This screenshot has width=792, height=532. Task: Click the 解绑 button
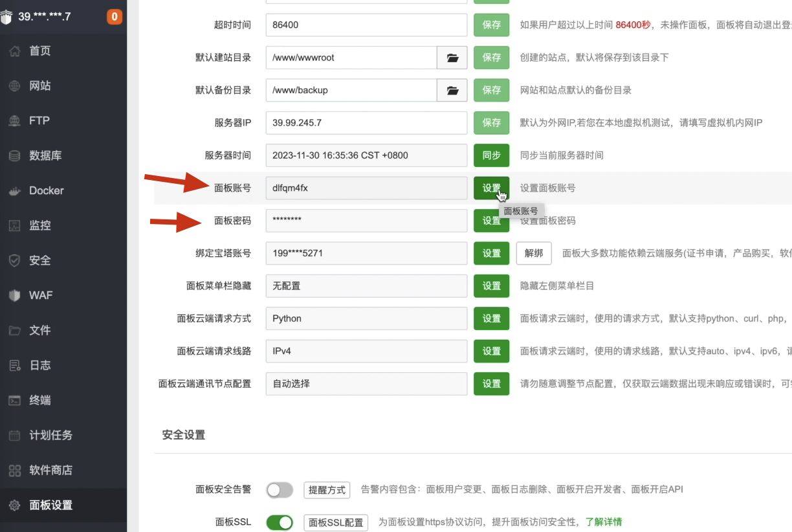tap(534, 253)
